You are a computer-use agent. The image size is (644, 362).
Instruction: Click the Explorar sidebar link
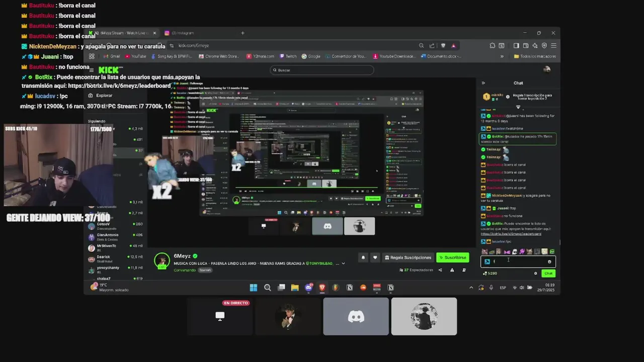pyautogui.click(x=101, y=96)
